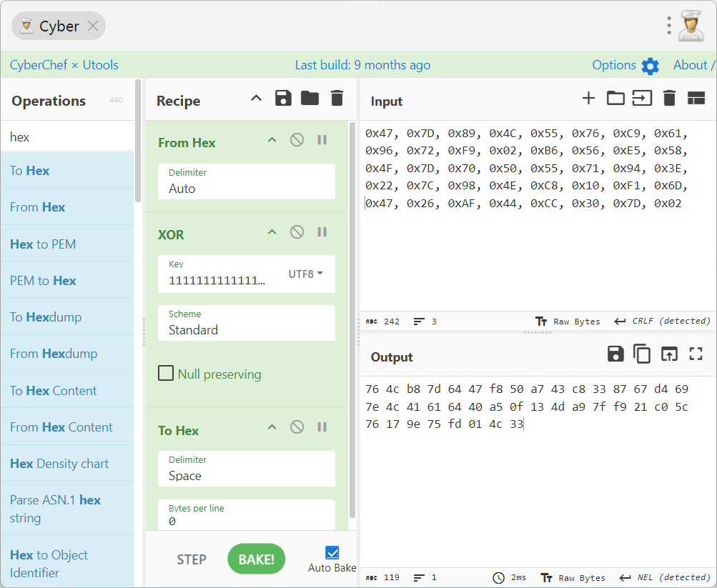Focus the operations search field containing hex

click(x=67, y=137)
